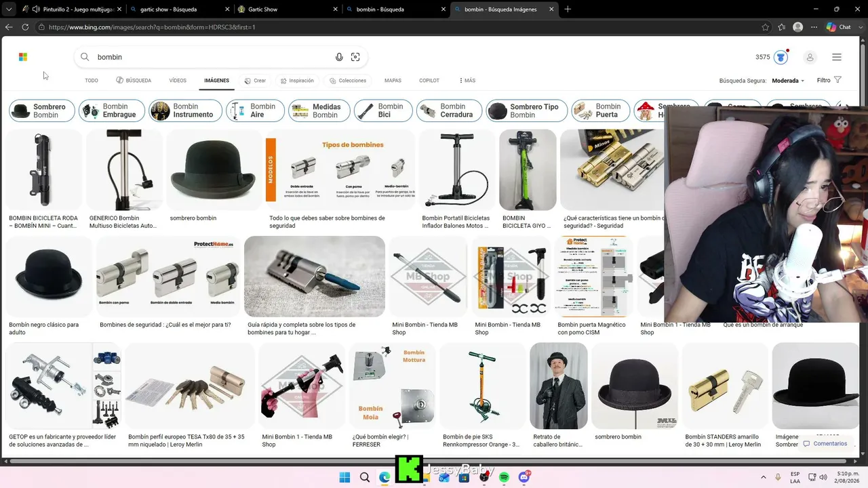Screen dimensions: 868x488
Task: Expand the MÁS menu
Action: (467, 81)
